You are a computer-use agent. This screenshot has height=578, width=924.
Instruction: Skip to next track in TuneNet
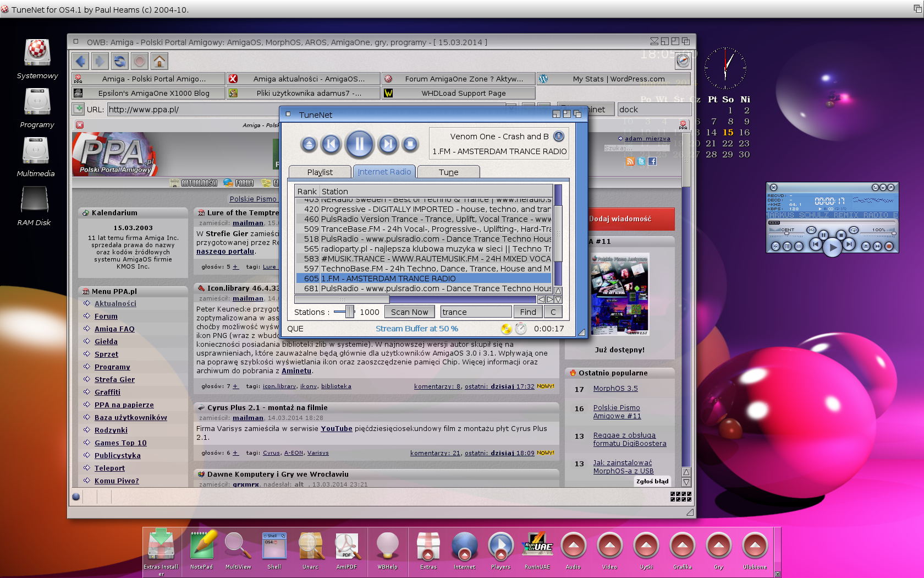pos(388,144)
